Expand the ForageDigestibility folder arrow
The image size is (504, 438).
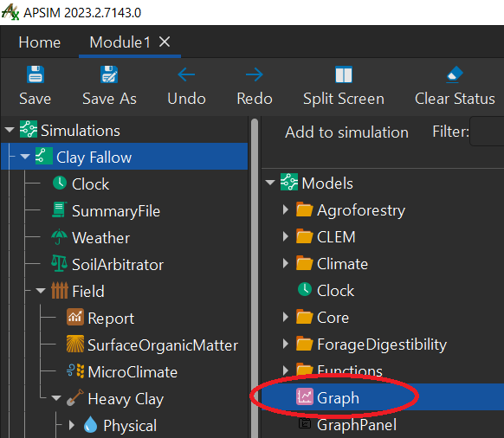(286, 344)
